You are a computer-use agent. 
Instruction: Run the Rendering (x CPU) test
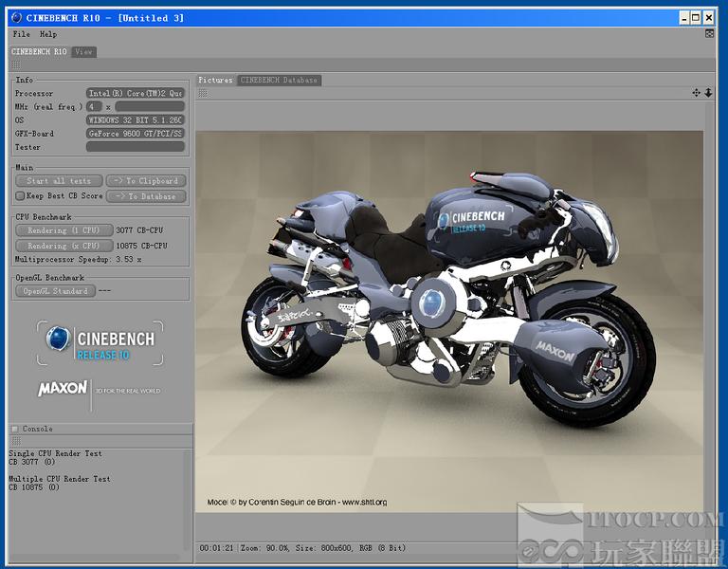coord(64,246)
